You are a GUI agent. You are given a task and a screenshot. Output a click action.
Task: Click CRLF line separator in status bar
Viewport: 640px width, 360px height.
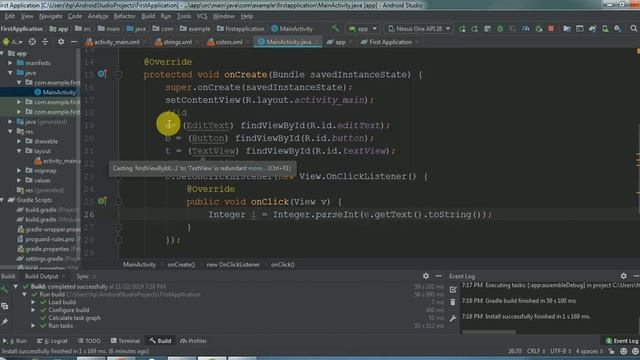pos(536,351)
